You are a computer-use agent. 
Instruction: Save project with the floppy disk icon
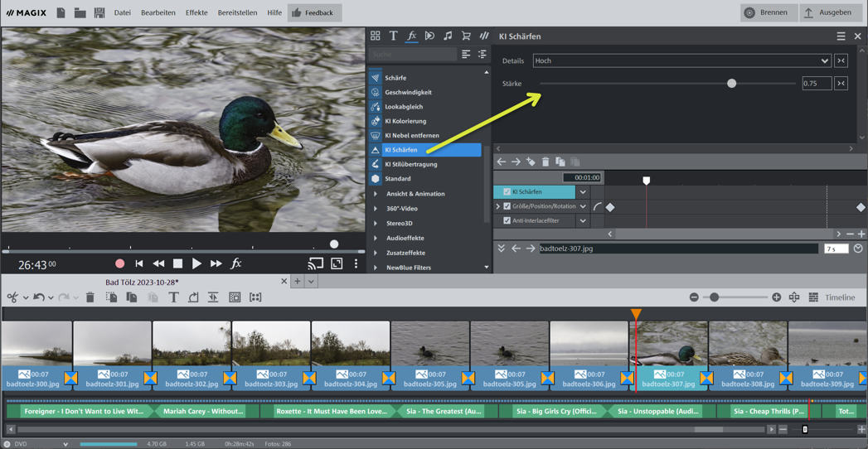99,12
